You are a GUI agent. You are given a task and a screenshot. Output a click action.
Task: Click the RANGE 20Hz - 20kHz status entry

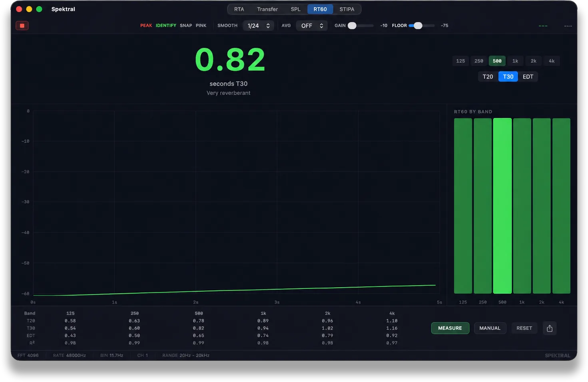(x=186, y=356)
